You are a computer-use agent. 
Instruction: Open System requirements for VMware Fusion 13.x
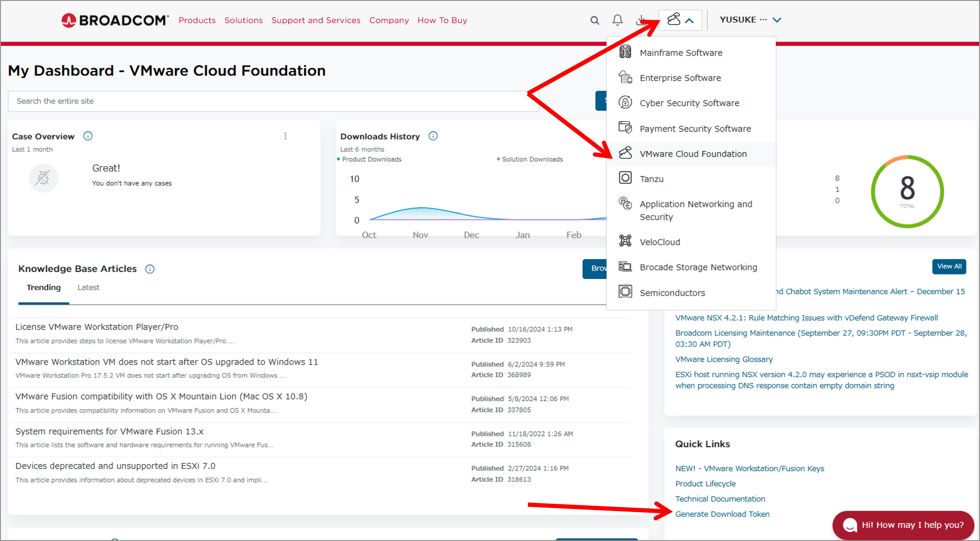(x=110, y=431)
